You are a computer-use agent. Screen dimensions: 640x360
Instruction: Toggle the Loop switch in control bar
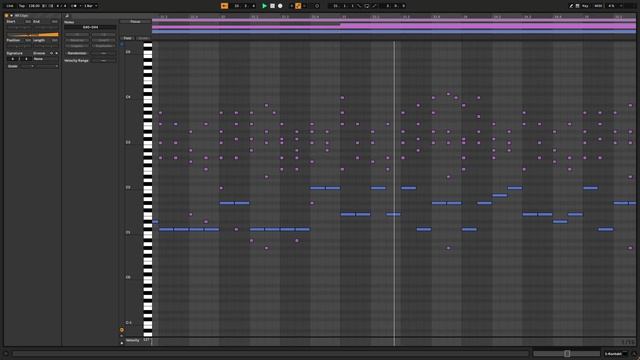click(x=367, y=6)
